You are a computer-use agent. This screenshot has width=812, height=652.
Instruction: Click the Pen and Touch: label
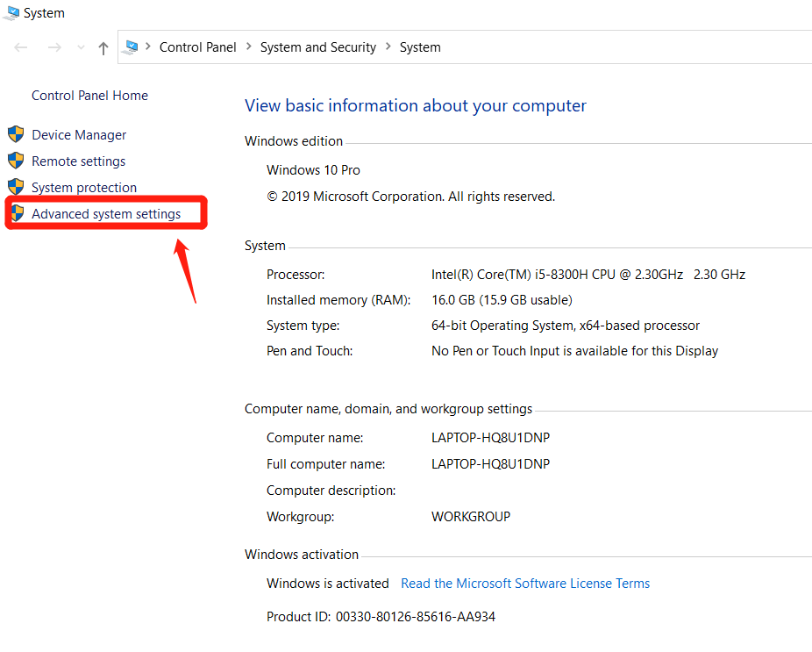pos(310,351)
